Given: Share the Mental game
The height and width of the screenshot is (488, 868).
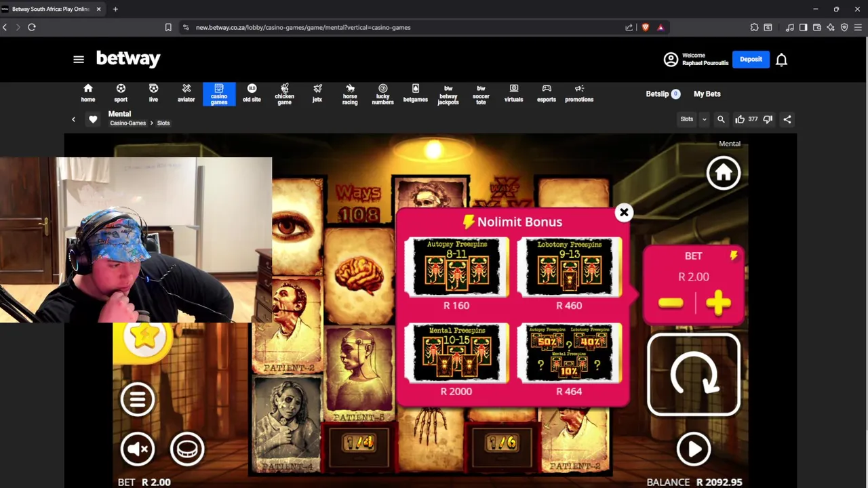Looking at the screenshot, I should point(787,119).
